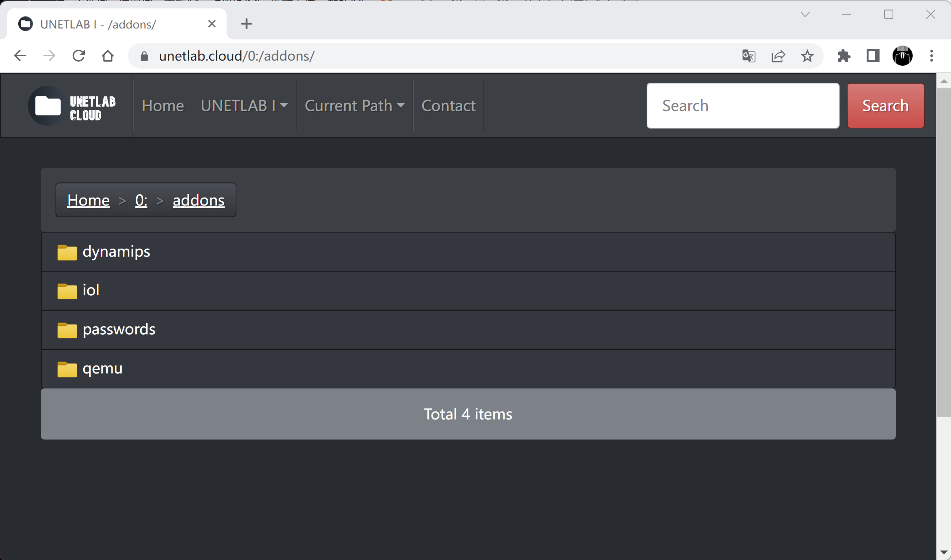Click Contact in the navbar
951x560 pixels.
pos(449,106)
